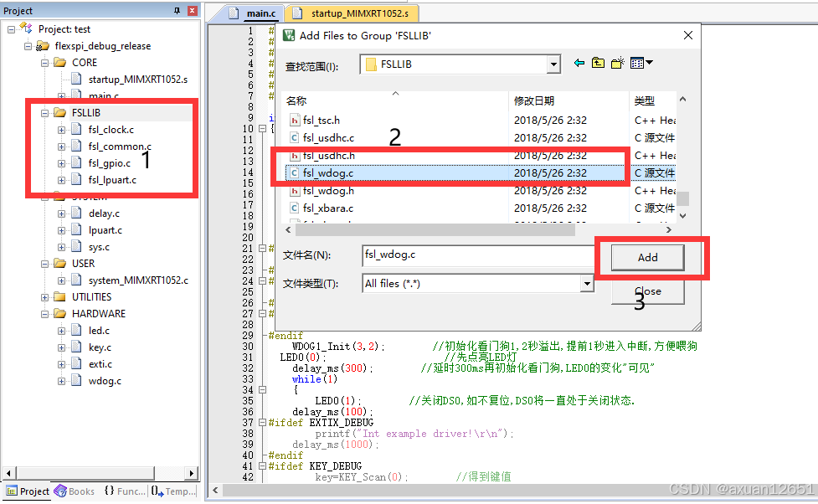Collapse the FSLLIB group
The image size is (818, 504).
(x=45, y=113)
